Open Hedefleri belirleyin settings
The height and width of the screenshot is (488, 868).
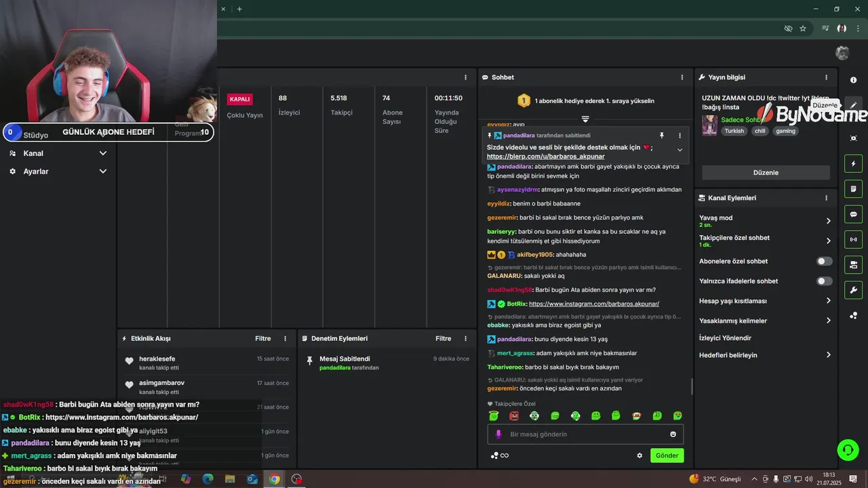click(x=765, y=355)
